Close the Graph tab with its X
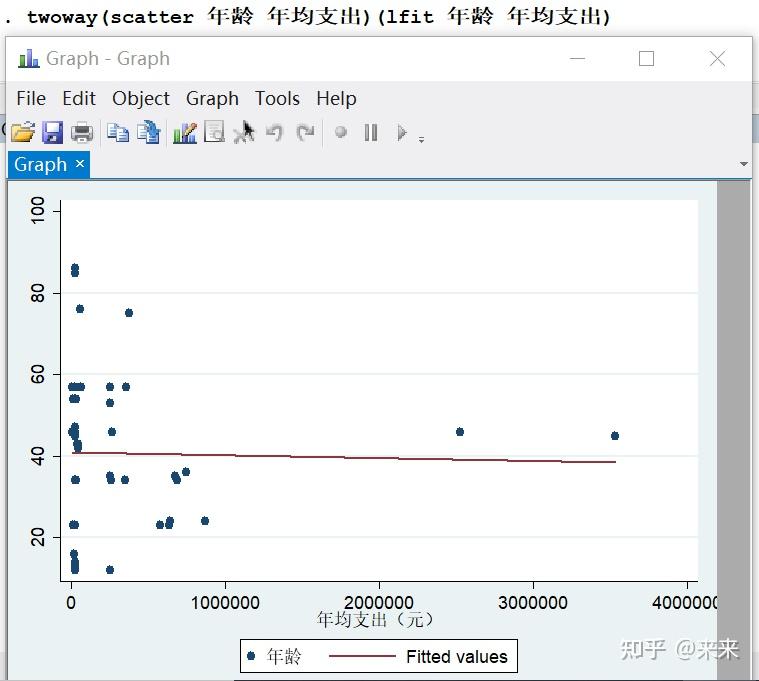 pyautogui.click(x=80, y=164)
